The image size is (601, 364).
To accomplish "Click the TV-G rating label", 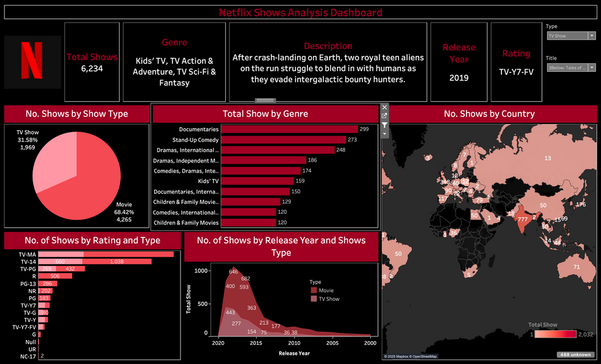I will pyautogui.click(x=30, y=312).
